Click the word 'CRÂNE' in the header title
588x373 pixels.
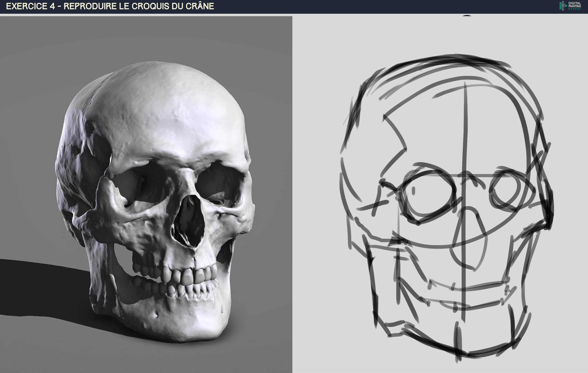[200, 6]
